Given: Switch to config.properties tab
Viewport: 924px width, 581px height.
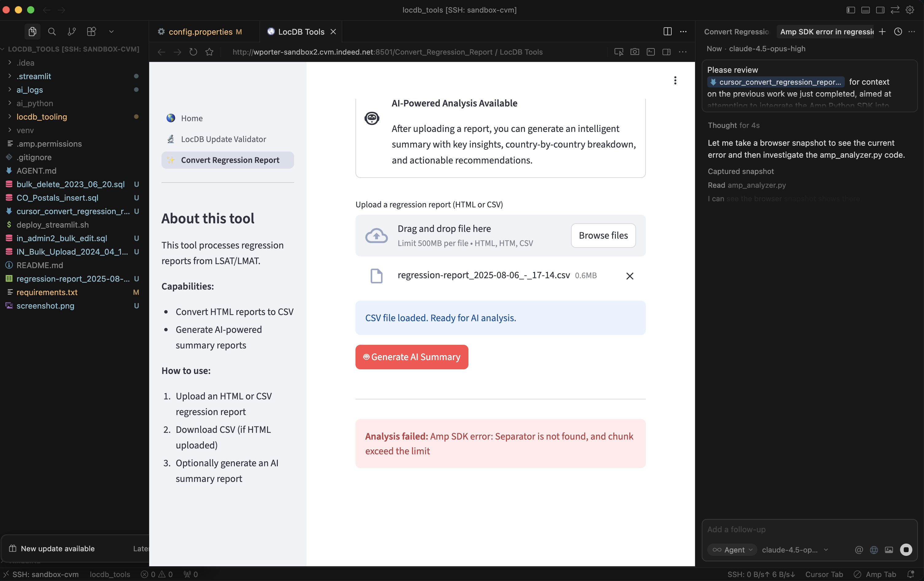Looking at the screenshot, I should (x=200, y=32).
